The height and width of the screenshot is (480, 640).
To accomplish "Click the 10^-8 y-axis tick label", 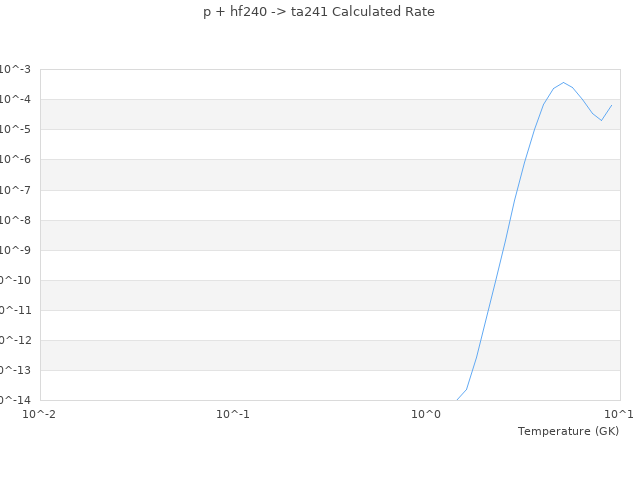I will pos(15,220).
